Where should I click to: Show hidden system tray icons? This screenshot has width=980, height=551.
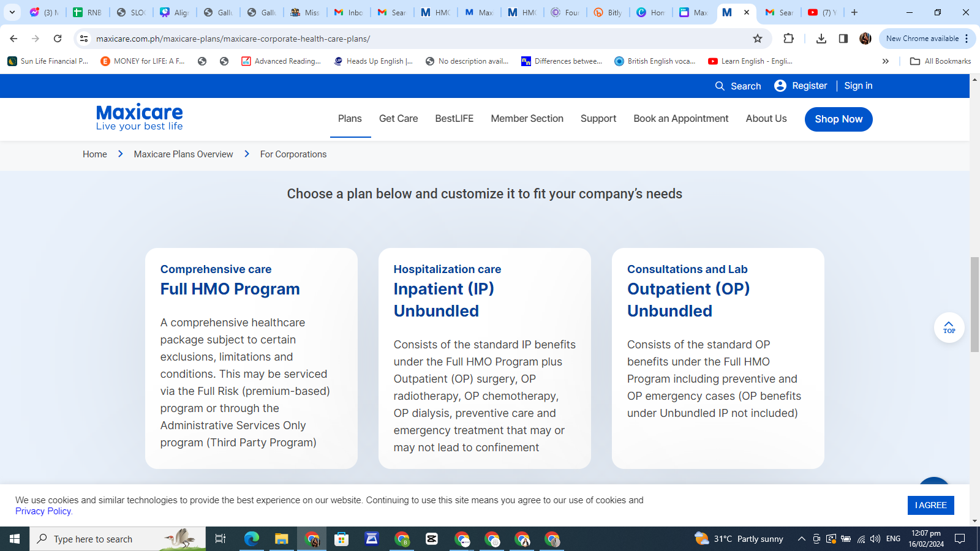click(x=801, y=539)
